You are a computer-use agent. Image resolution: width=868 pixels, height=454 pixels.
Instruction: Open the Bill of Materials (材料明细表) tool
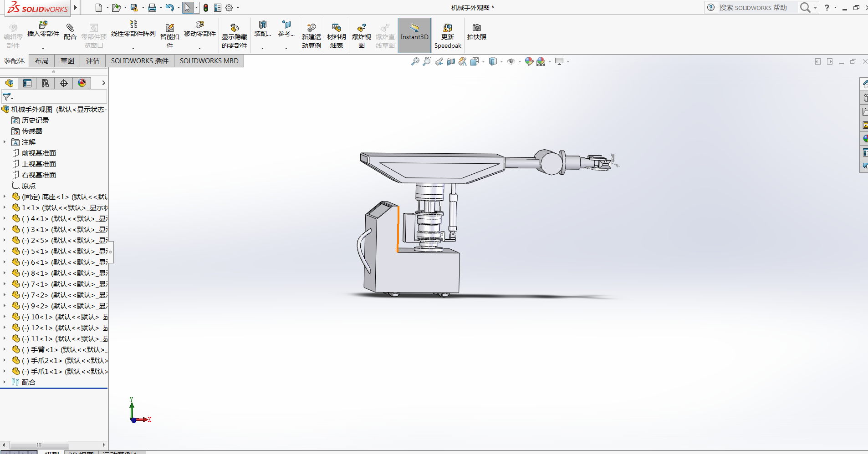(337, 28)
